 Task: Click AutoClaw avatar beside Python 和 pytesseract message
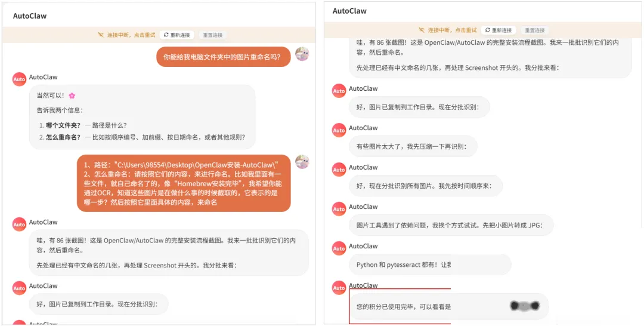(x=339, y=248)
